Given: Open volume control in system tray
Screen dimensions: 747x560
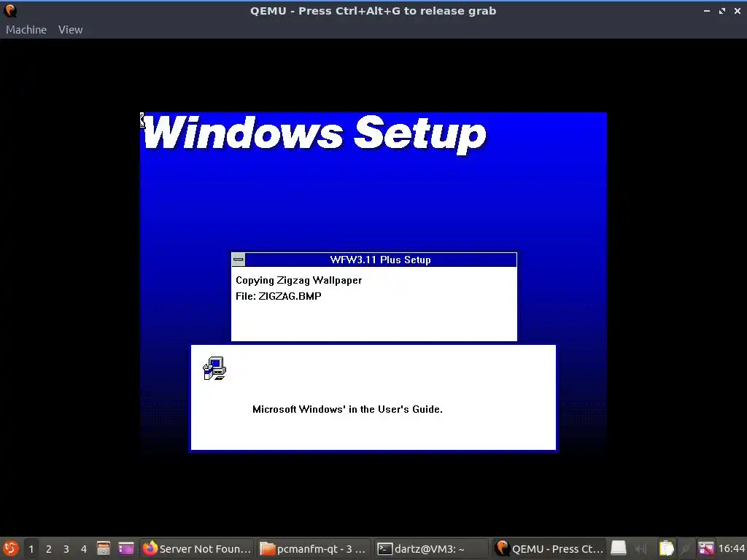Looking at the screenshot, I should point(641,549).
